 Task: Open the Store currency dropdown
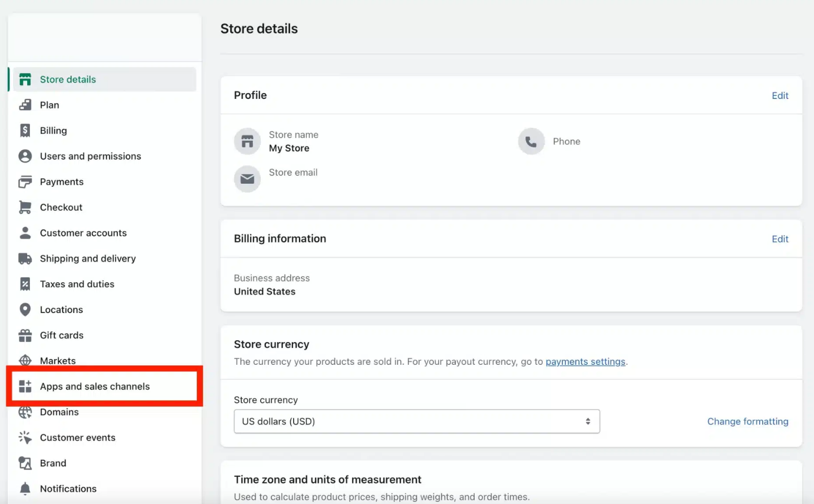417,421
